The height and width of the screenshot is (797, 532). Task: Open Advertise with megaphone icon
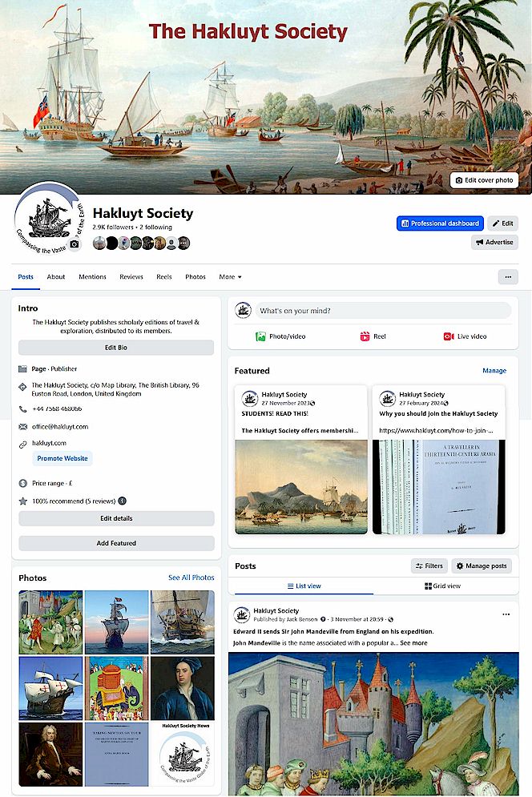[494, 242]
